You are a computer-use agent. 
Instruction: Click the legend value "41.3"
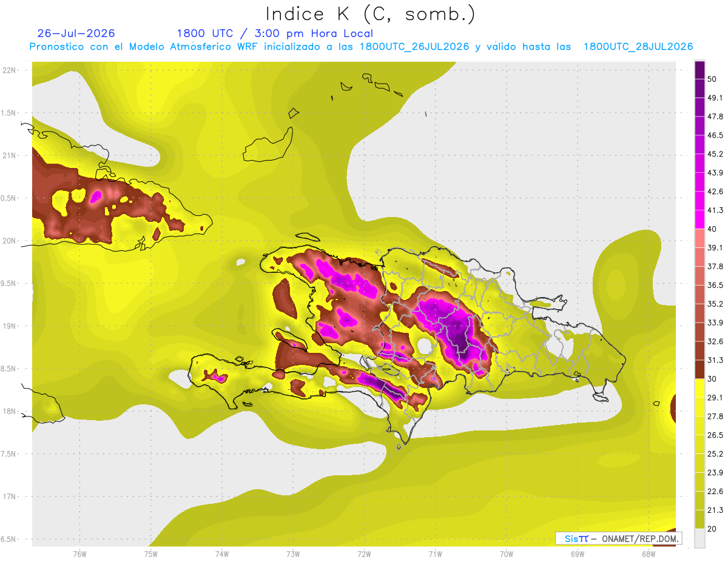point(715,210)
